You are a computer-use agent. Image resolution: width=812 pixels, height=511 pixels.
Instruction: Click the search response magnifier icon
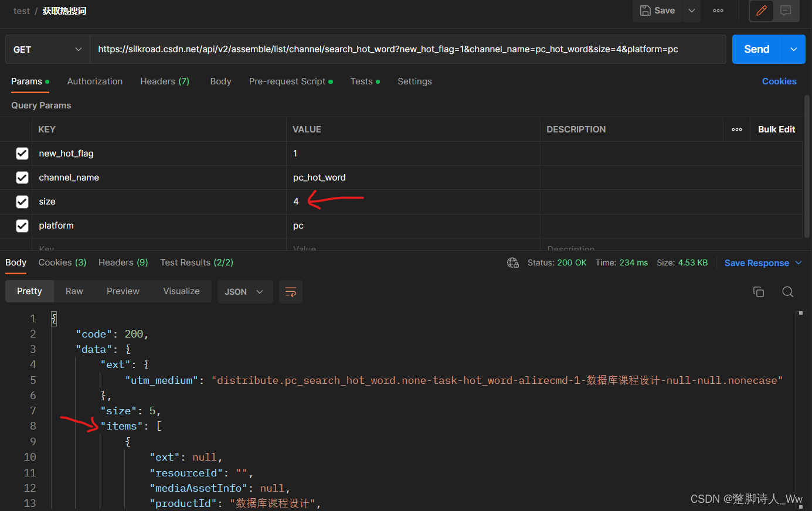(788, 292)
